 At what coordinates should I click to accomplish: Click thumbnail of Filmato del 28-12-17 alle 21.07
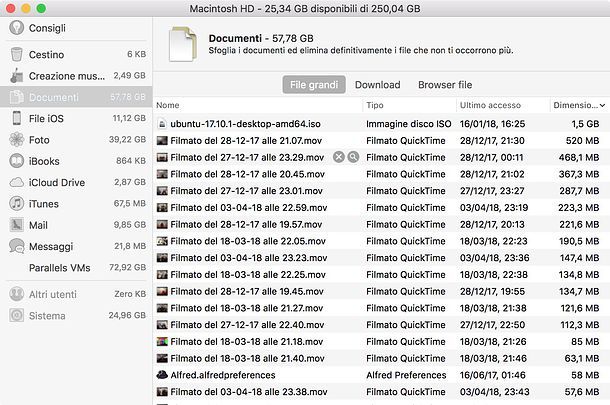click(x=162, y=140)
